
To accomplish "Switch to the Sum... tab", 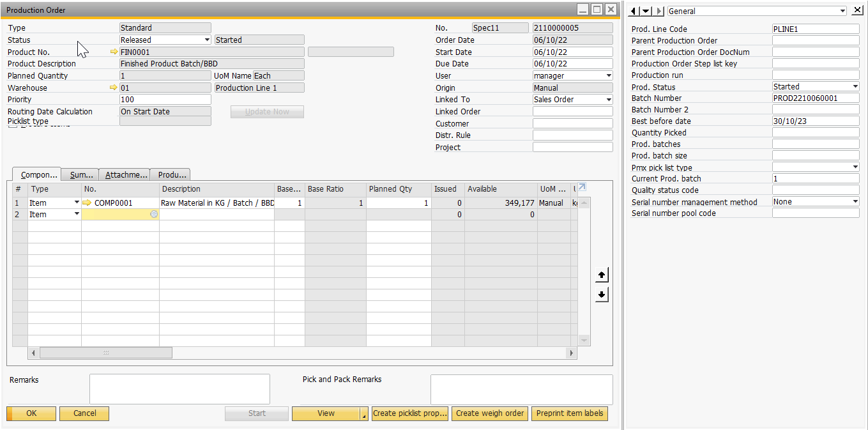I will (80, 174).
